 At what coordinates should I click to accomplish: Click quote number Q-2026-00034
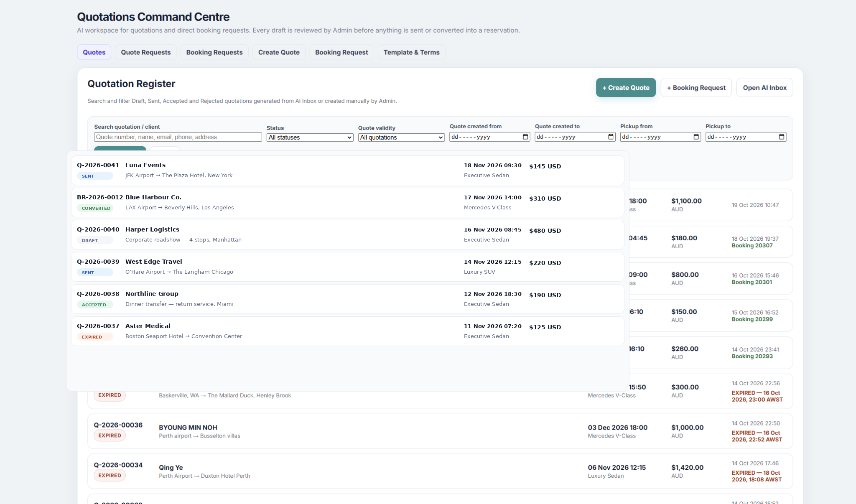pyautogui.click(x=118, y=465)
